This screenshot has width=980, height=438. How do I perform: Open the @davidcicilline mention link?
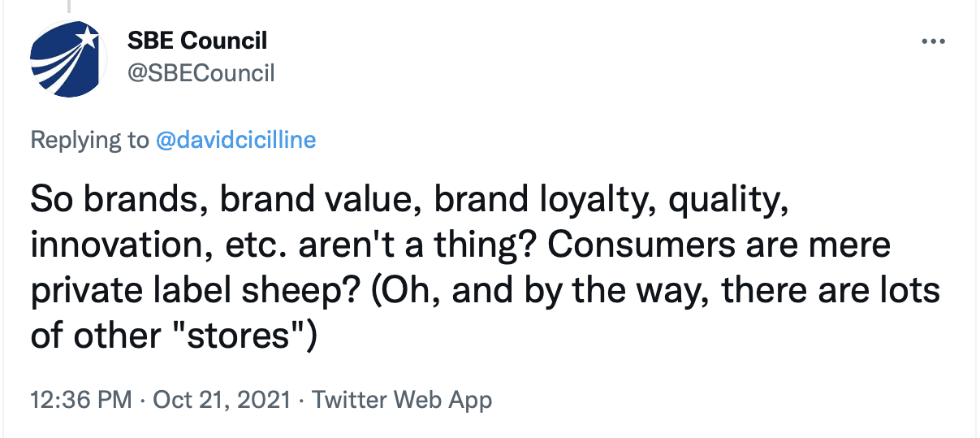click(235, 140)
